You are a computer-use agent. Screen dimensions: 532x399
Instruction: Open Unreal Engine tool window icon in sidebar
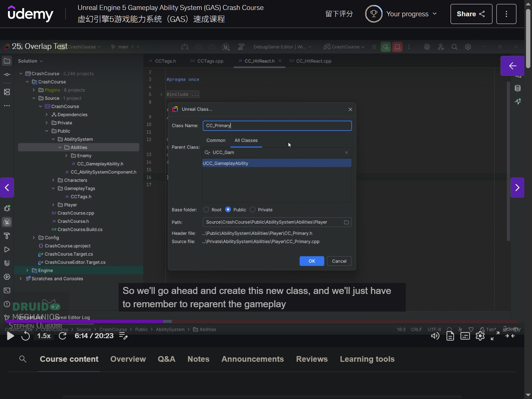pos(7,222)
